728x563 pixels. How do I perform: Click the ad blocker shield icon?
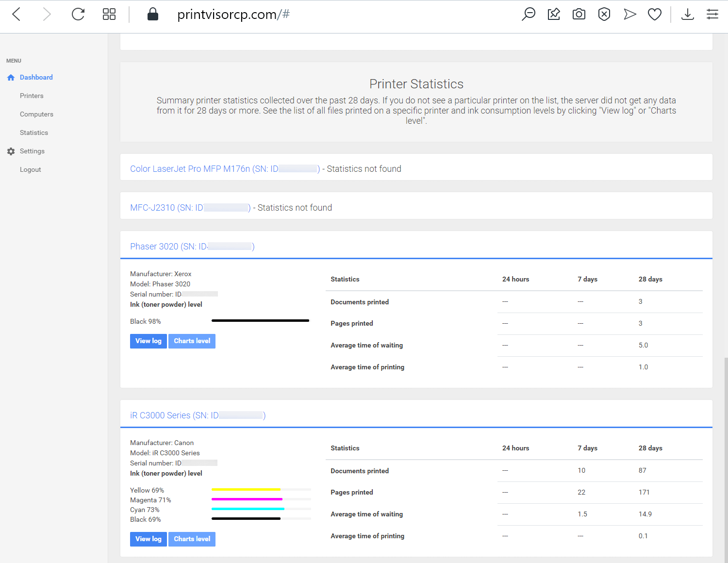pyautogui.click(x=604, y=14)
